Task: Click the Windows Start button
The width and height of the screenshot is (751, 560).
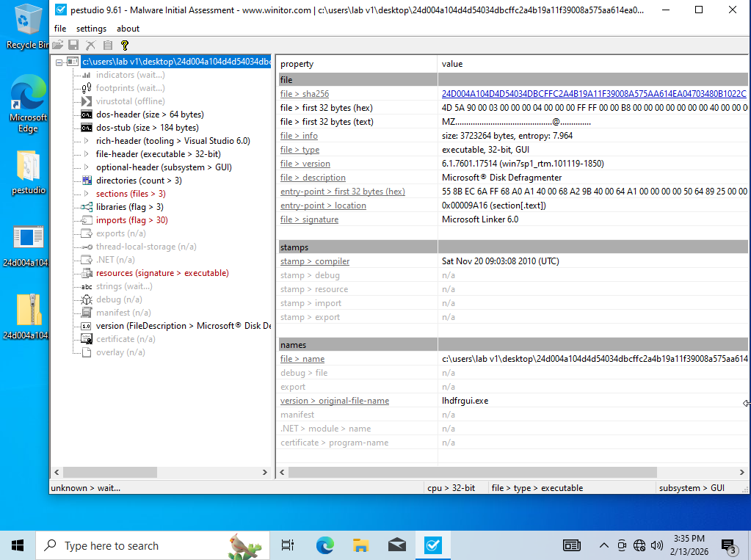Action: tap(18, 545)
